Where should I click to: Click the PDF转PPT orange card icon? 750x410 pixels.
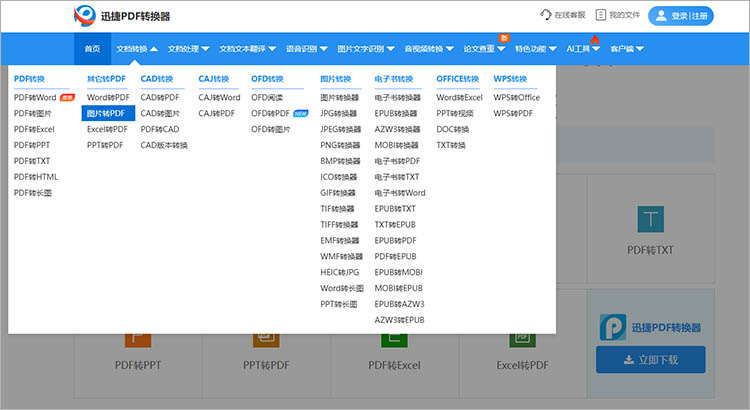[x=138, y=340]
